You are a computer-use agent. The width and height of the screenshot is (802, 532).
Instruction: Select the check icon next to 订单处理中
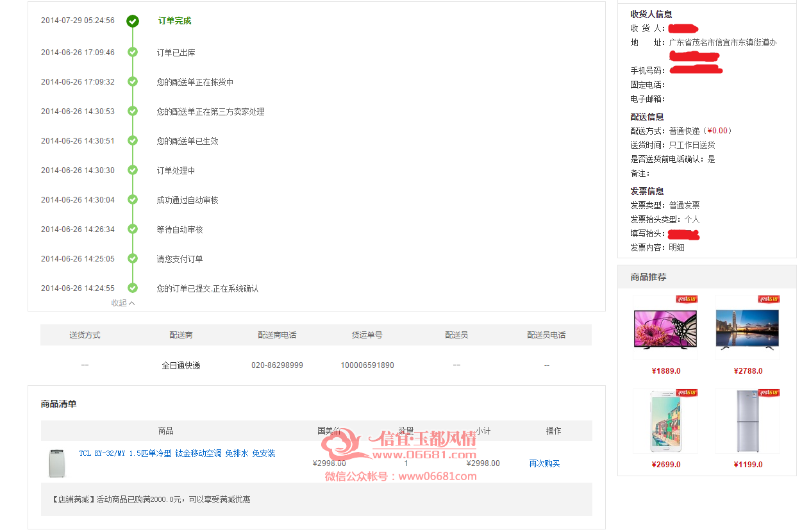pyautogui.click(x=133, y=170)
